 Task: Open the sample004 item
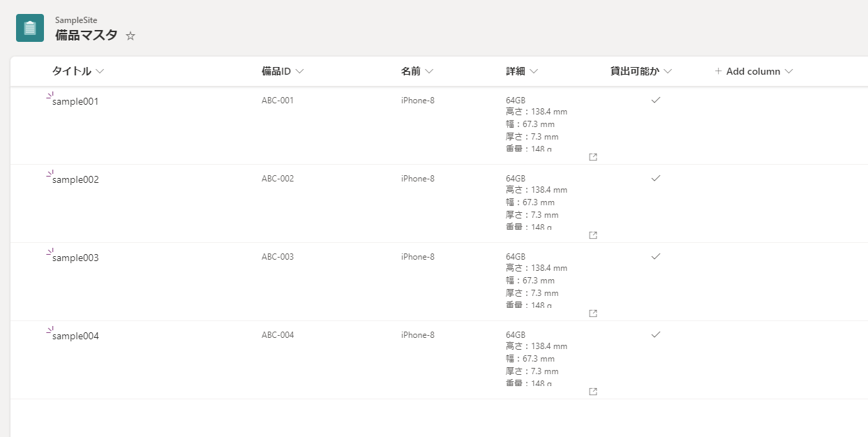point(75,336)
